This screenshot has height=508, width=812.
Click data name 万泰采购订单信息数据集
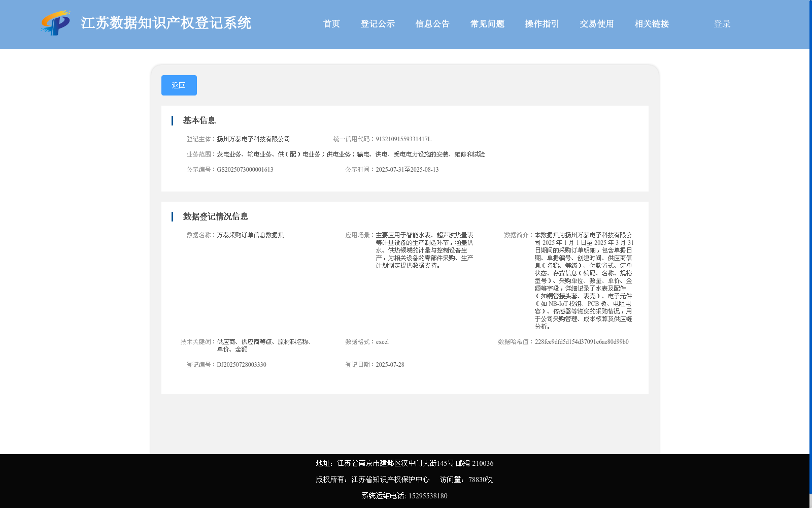click(250, 235)
